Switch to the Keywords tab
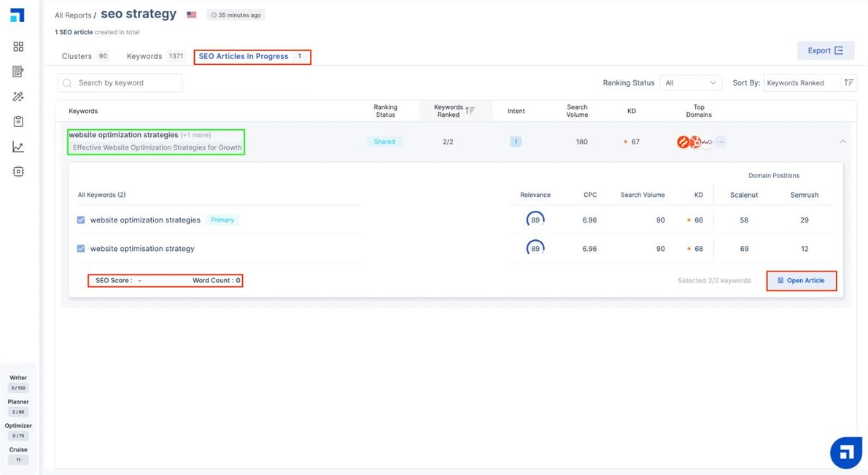 (155, 56)
